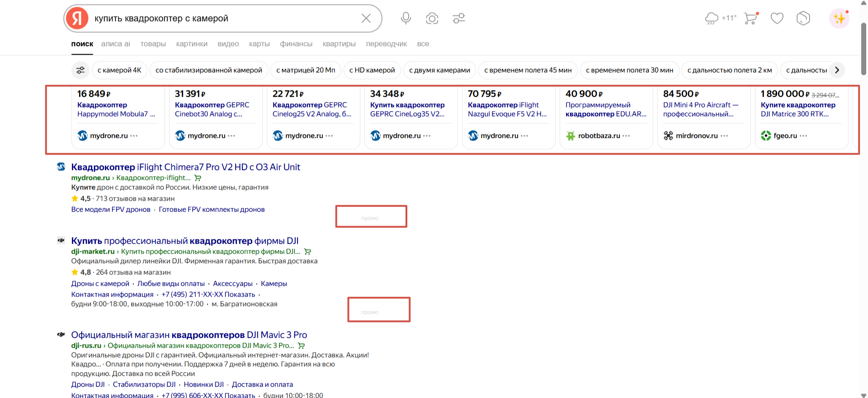The width and height of the screenshot is (868, 398).
Task: Open search settings sliders icon in header
Action: pos(459,19)
